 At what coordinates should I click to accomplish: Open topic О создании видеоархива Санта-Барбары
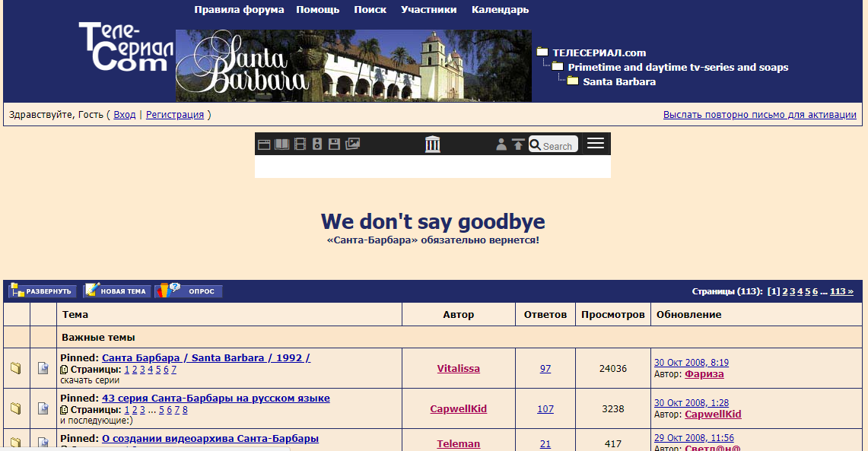pyautogui.click(x=211, y=438)
